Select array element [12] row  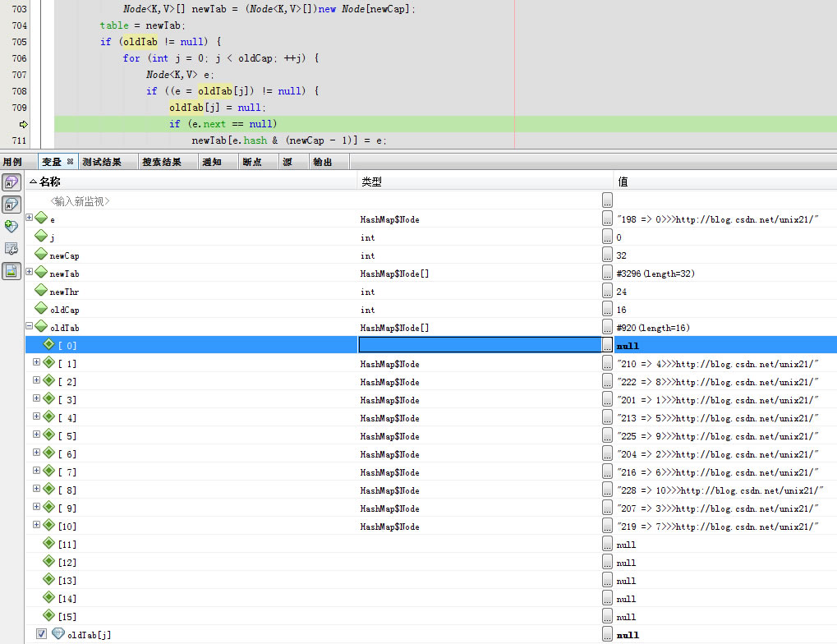click(x=431, y=563)
